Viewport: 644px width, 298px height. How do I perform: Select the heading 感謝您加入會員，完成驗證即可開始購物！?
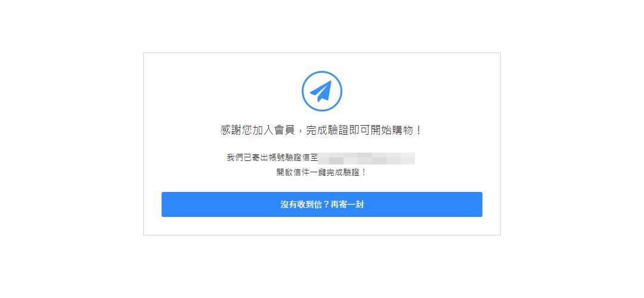pyautogui.click(x=321, y=131)
